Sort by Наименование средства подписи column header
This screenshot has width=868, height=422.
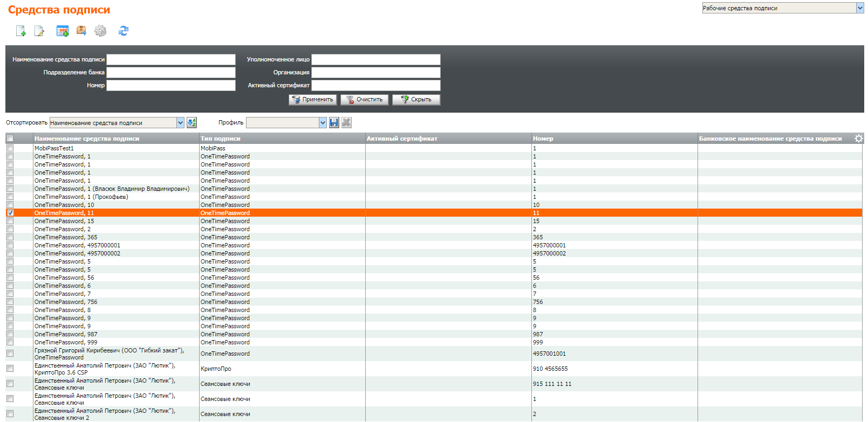[x=87, y=139]
